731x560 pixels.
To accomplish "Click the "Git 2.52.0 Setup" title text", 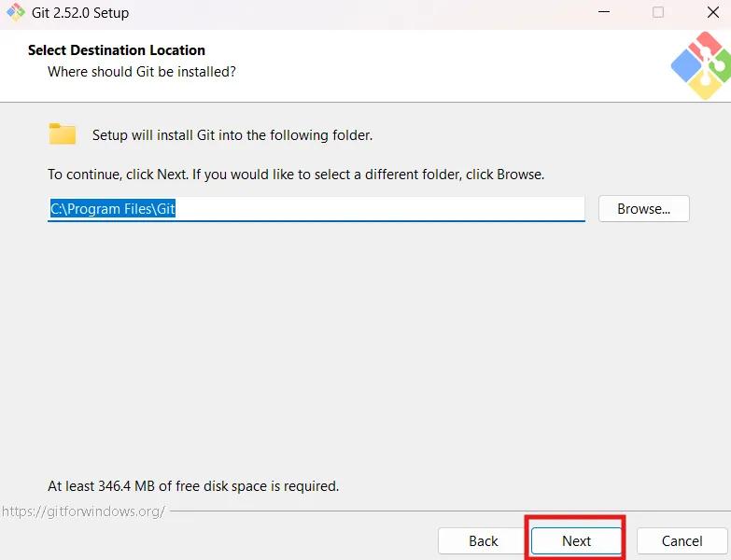I will [80, 13].
